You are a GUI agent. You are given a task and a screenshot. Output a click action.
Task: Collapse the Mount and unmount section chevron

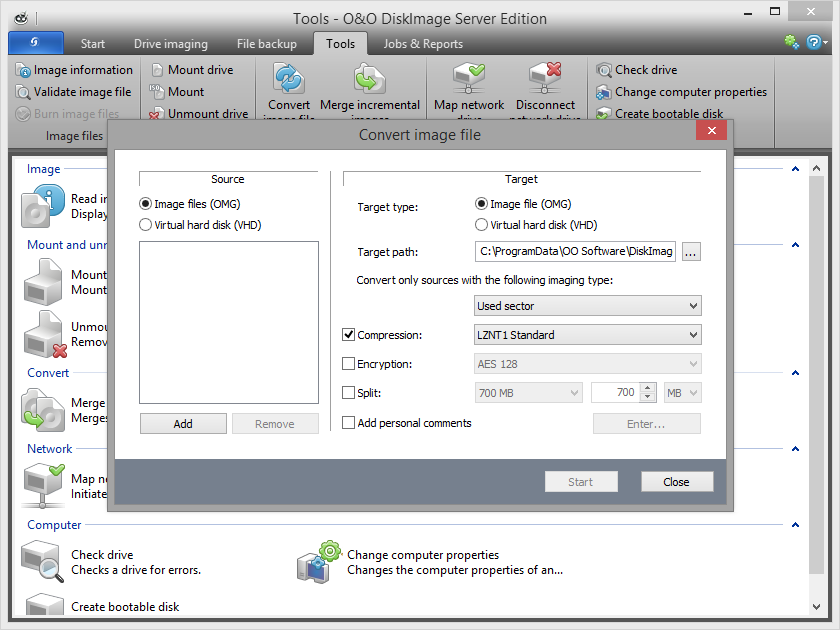click(x=796, y=245)
